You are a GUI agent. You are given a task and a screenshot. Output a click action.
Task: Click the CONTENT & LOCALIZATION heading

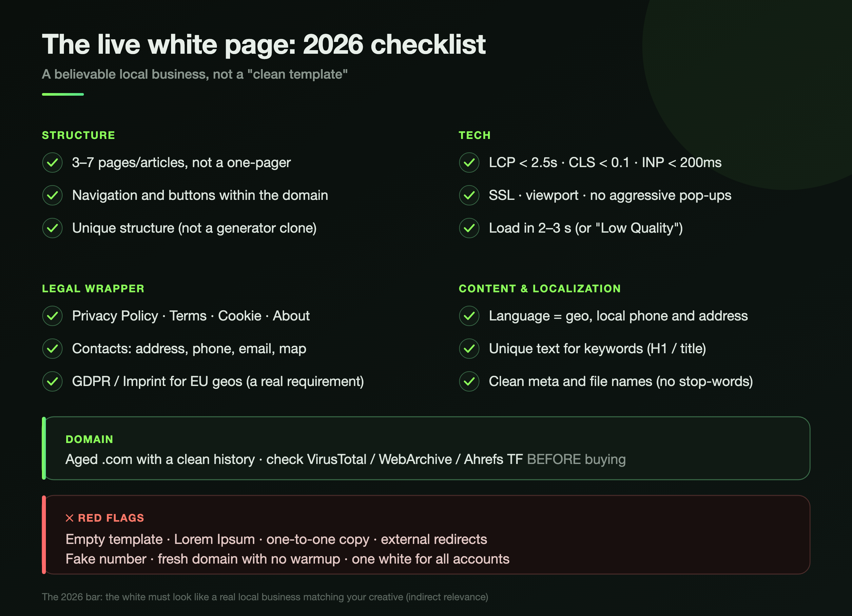click(x=540, y=288)
